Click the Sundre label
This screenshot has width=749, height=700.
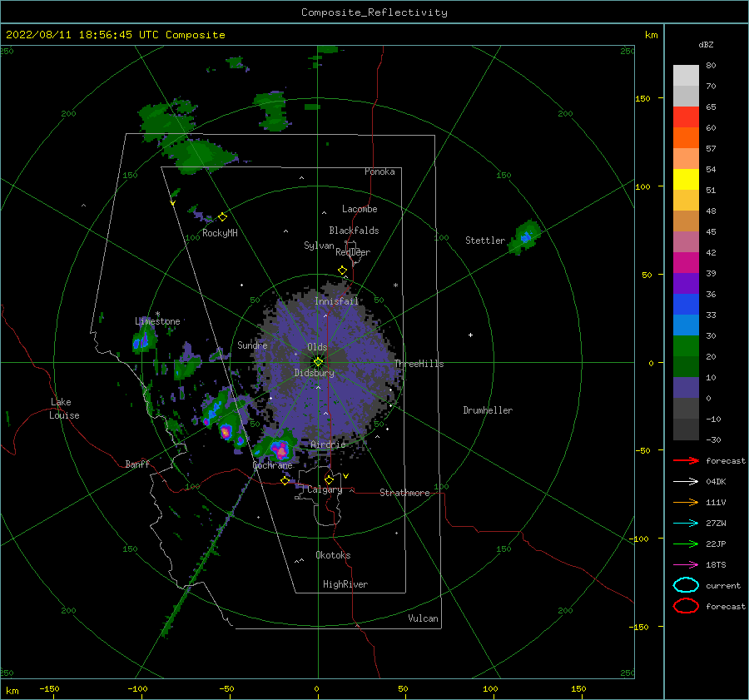click(x=252, y=345)
